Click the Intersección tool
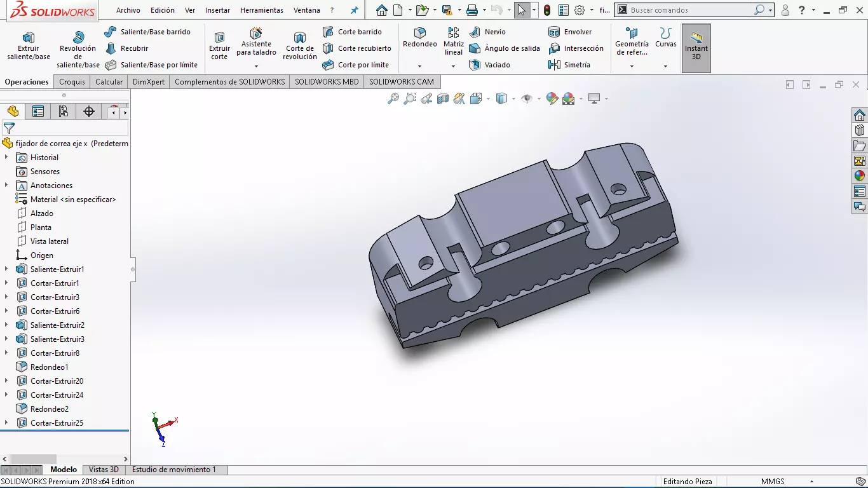 click(576, 48)
